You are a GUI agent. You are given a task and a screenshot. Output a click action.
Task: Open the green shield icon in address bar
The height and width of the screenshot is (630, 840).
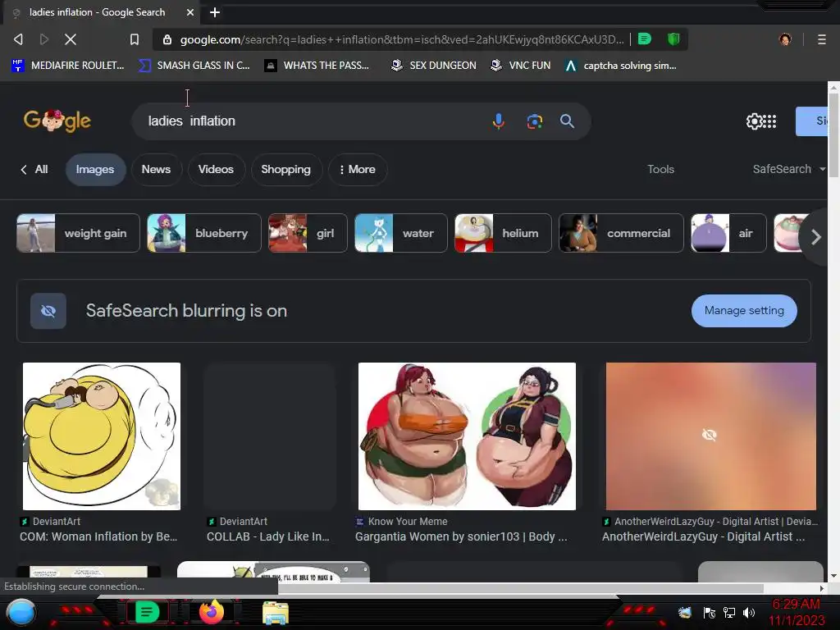pyautogui.click(x=673, y=39)
